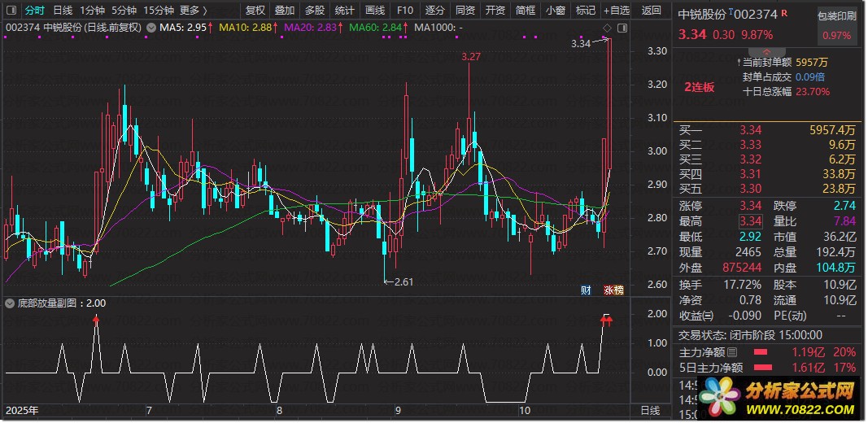Open the 统计 statistics tool
This screenshot has width=868, height=423.
(344, 10)
